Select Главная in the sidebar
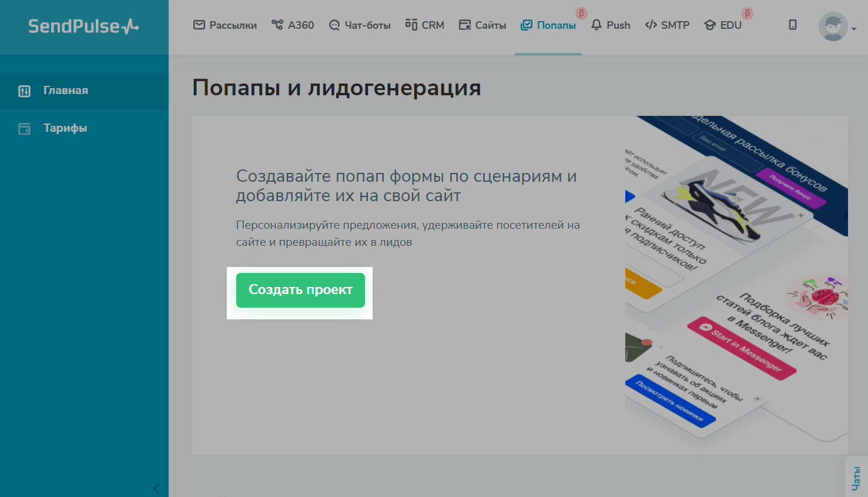Image resolution: width=868 pixels, height=497 pixels. coord(66,91)
